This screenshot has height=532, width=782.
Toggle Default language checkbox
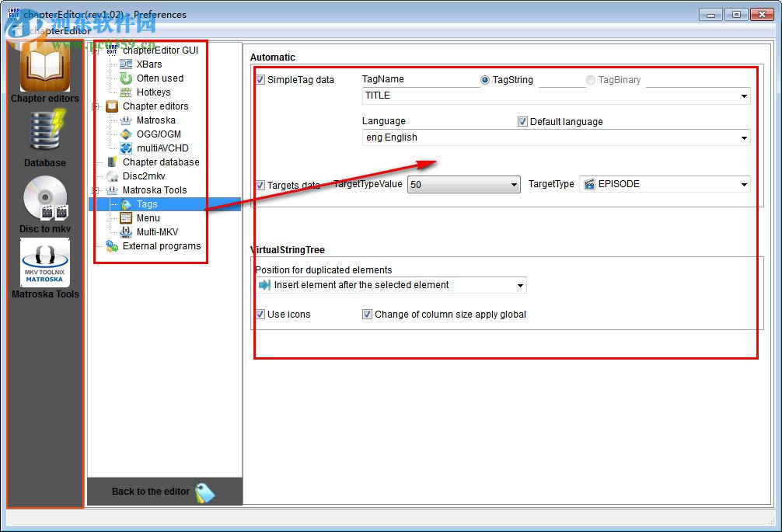(x=522, y=121)
